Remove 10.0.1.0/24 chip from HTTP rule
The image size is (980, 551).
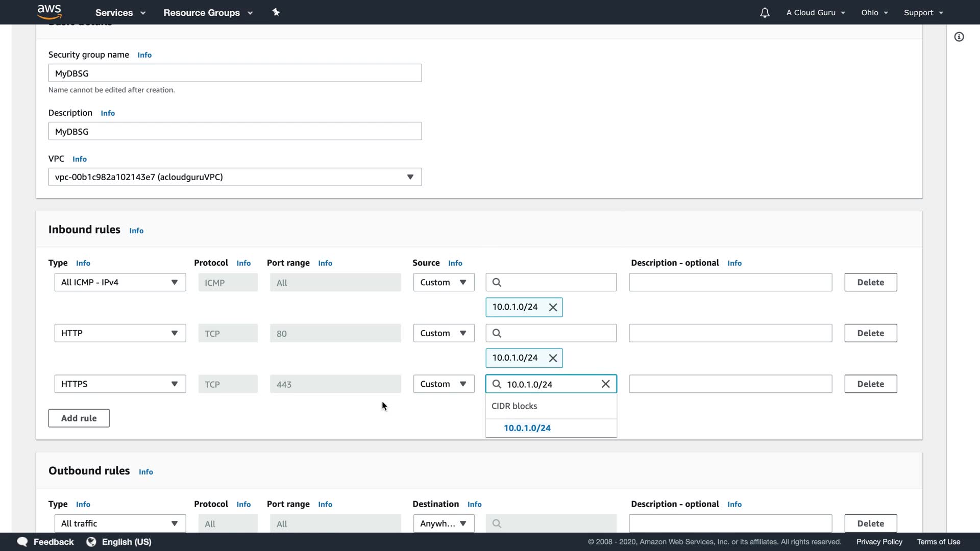(x=553, y=358)
